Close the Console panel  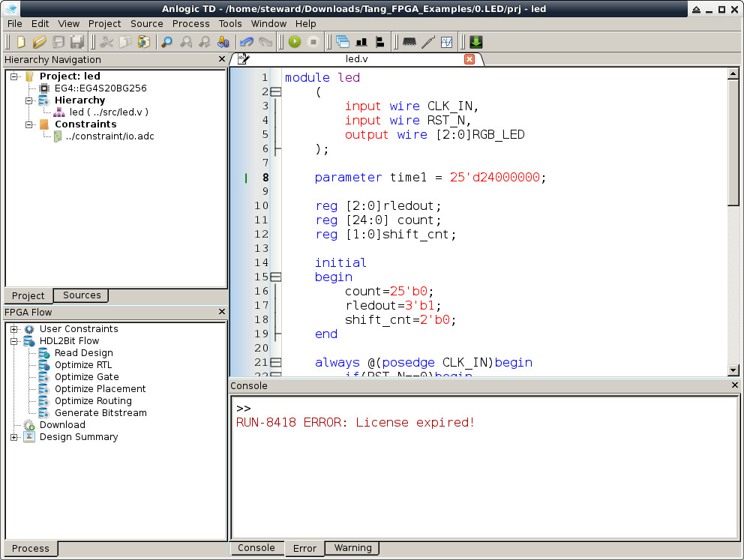tap(734, 385)
